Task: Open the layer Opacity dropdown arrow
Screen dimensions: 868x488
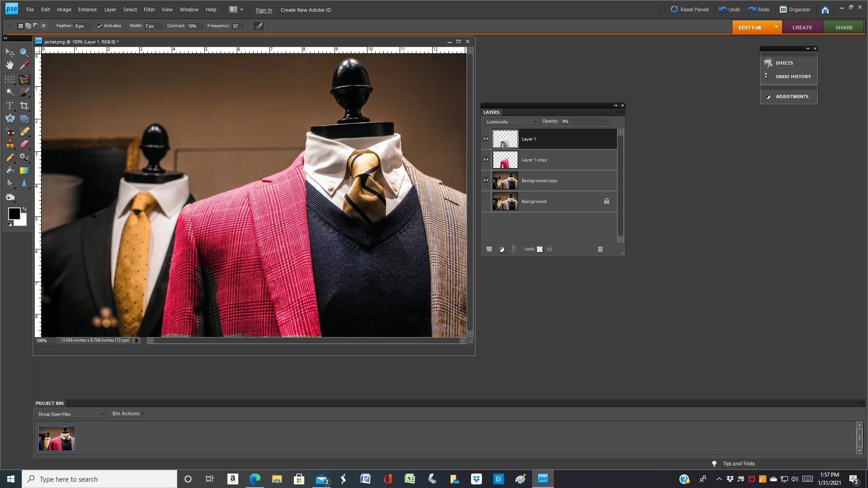Action: [x=606, y=122]
